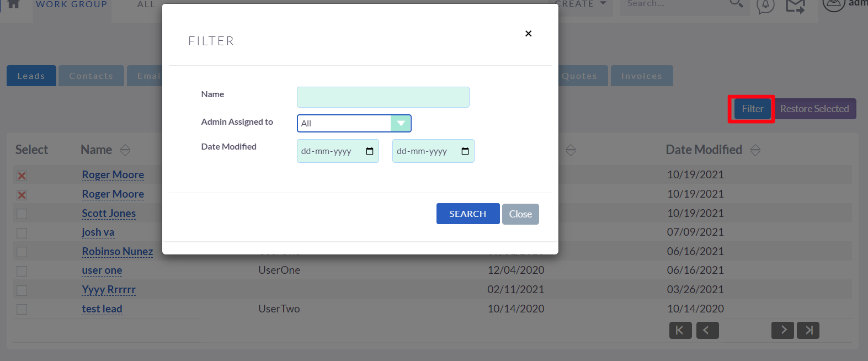The height and width of the screenshot is (361, 868).
Task: Go to last page of results
Action: click(808, 330)
